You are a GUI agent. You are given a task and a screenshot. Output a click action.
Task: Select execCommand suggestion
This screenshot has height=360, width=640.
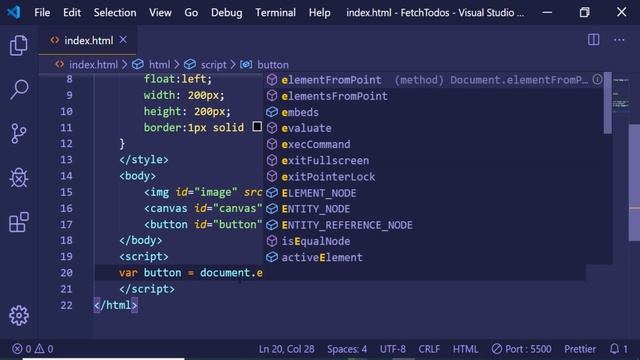point(434,144)
